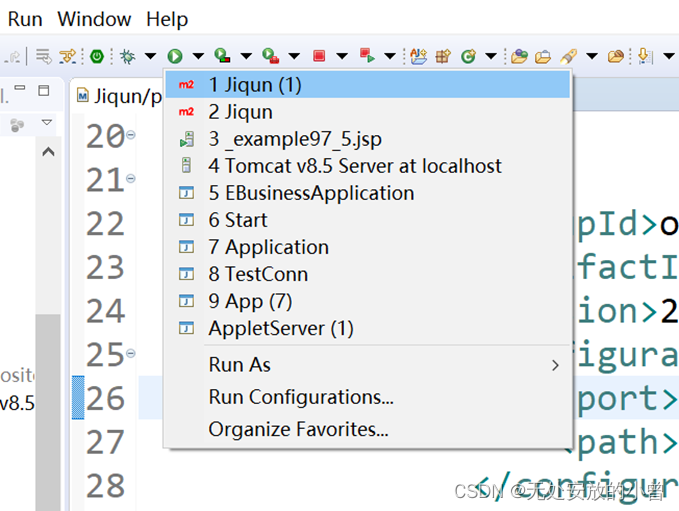Collapse the fold marker at line 25
This screenshot has height=511, width=679.
coord(131,354)
